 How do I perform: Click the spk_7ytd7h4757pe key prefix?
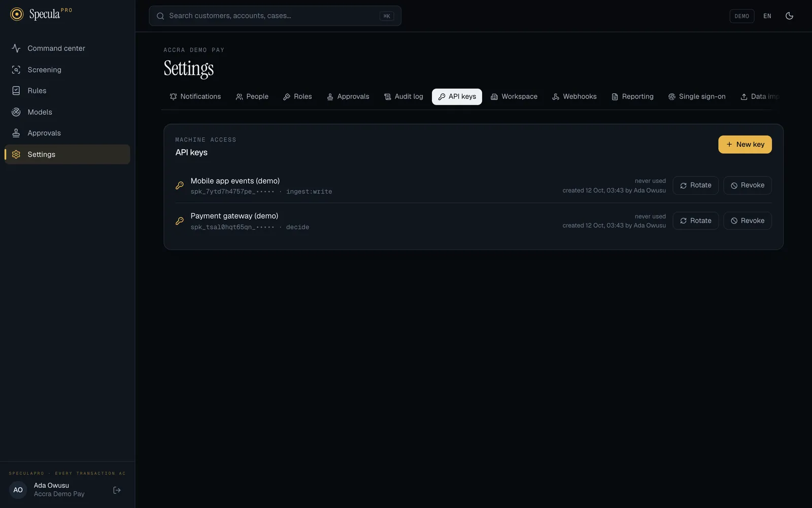tap(232, 192)
